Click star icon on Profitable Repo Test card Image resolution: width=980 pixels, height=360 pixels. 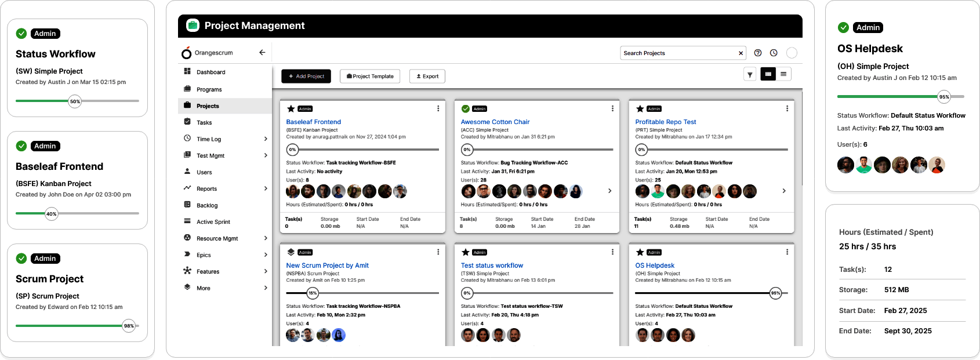point(640,108)
